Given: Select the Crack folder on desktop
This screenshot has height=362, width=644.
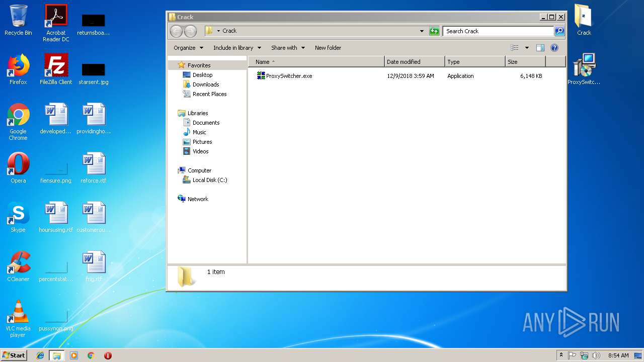Looking at the screenshot, I should click(584, 20).
